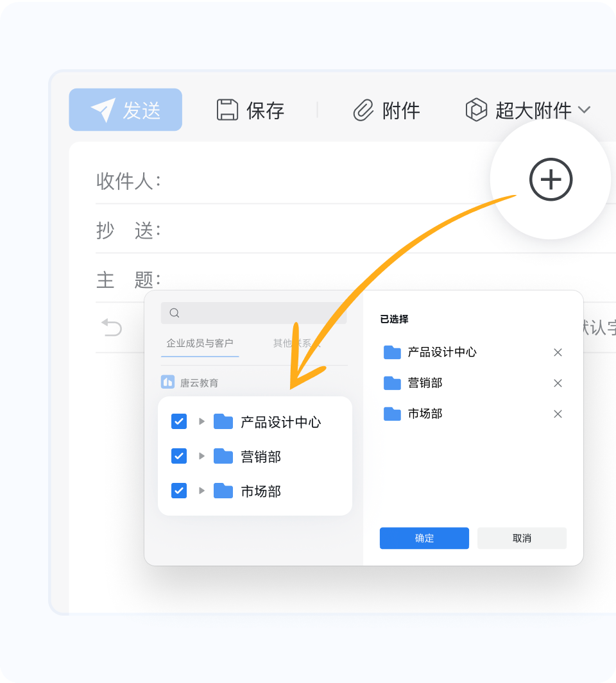The width and height of the screenshot is (616, 683).
Task: Click the 超大附件 hexagon icon
Action: [x=475, y=110]
